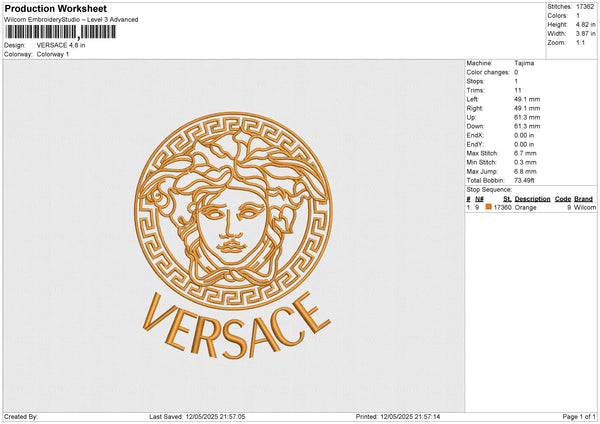This screenshot has height=424, width=600.
Task: Click the 'Description' column header
Action: [532, 199]
